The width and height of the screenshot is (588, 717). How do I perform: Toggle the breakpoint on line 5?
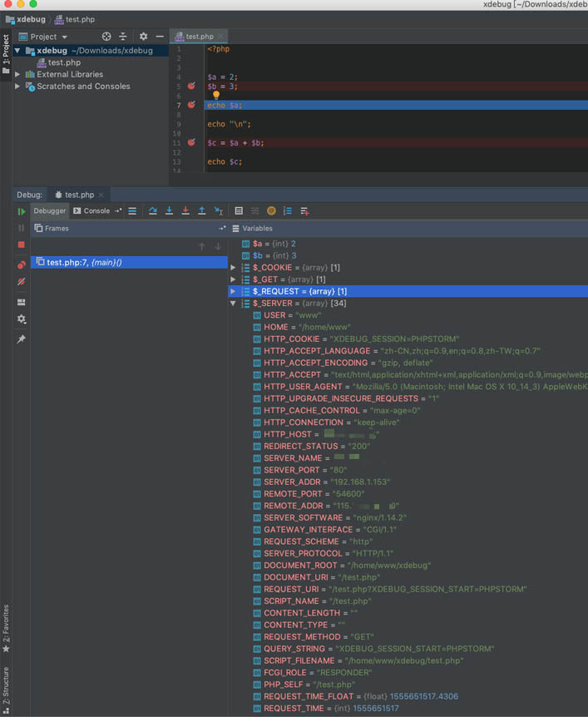click(x=191, y=86)
